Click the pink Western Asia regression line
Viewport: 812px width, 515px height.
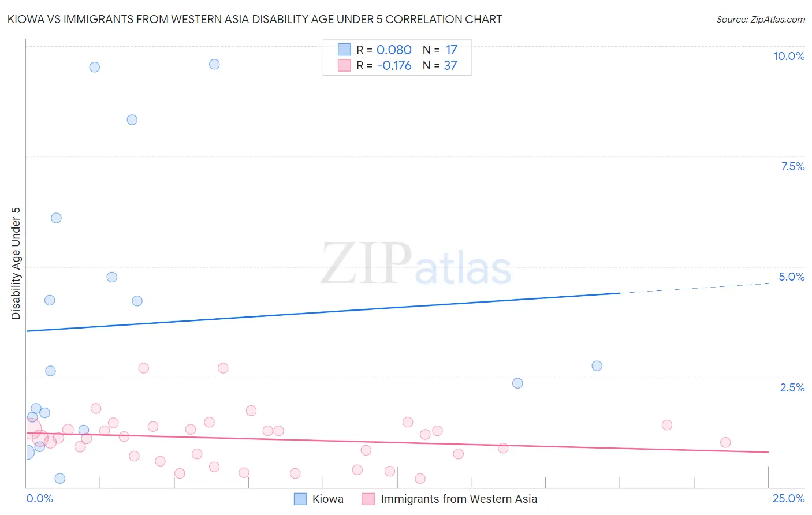pos(397,442)
